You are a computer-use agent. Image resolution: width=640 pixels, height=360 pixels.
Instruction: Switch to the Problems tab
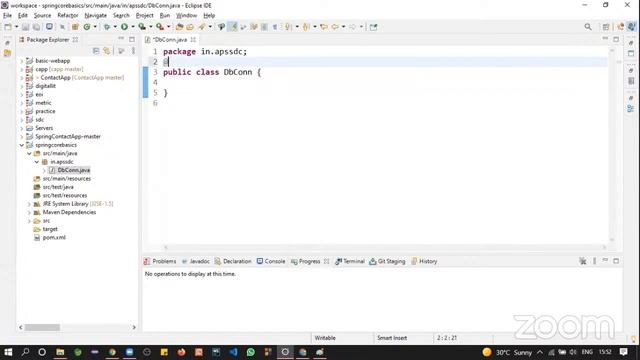pos(160,261)
